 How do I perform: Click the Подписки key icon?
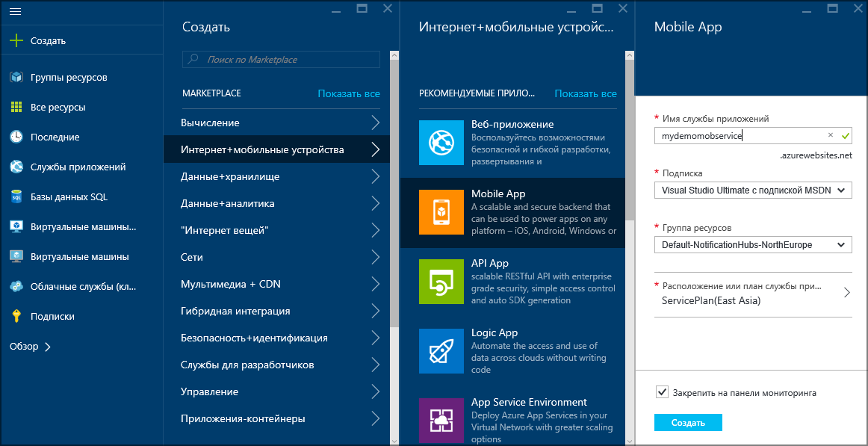(x=16, y=316)
